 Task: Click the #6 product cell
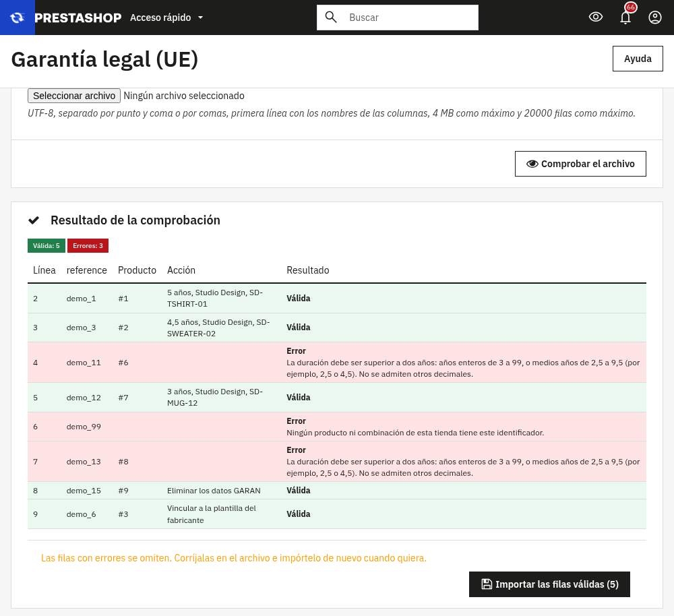pos(123,363)
